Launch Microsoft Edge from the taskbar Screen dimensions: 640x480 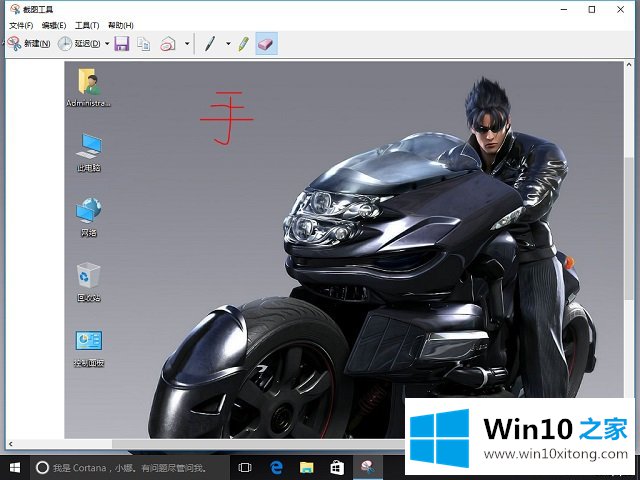pos(276,467)
